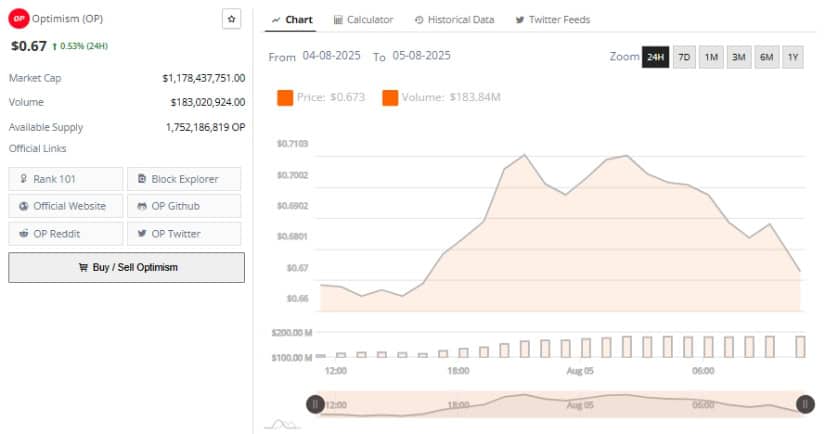Click the small chart logo below navigator
This screenshot has height=434, width=825.
pos(282,425)
